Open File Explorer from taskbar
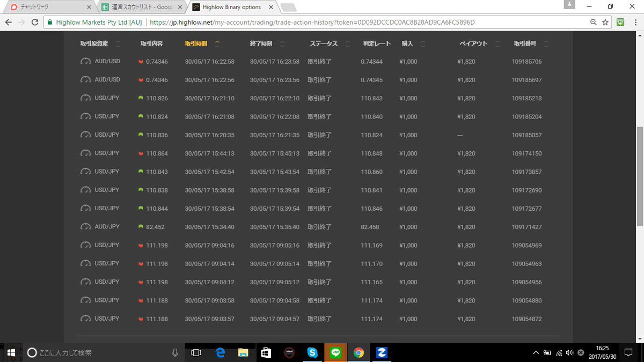The image size is (644, 362). [243, 353]
